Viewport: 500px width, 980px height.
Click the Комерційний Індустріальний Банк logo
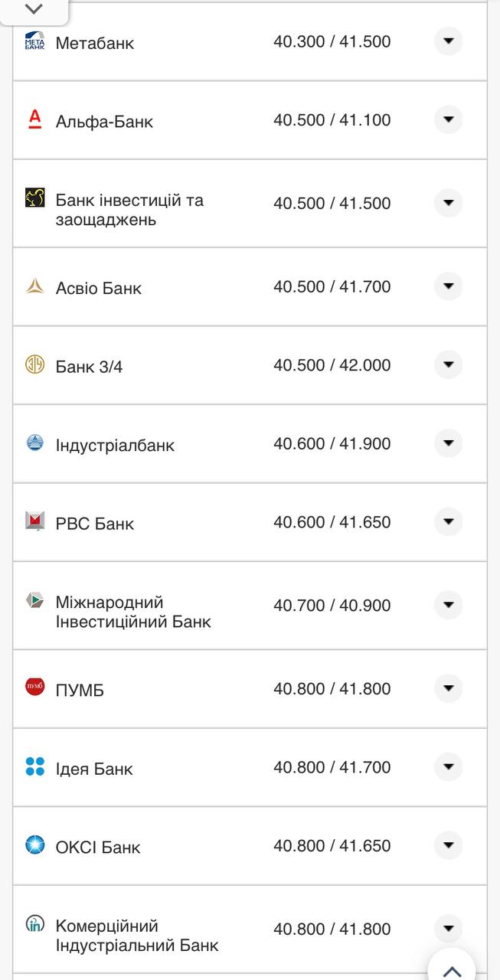tap(34, 925)
